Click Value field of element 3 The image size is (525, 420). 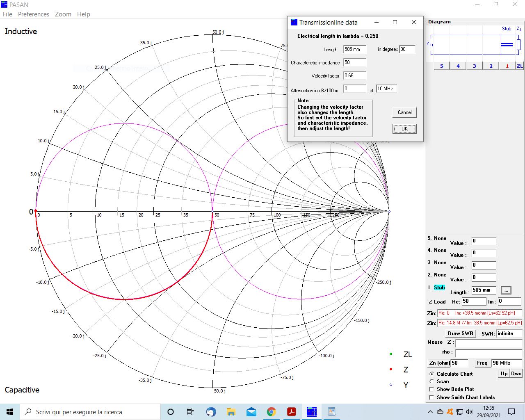point(484,265)
